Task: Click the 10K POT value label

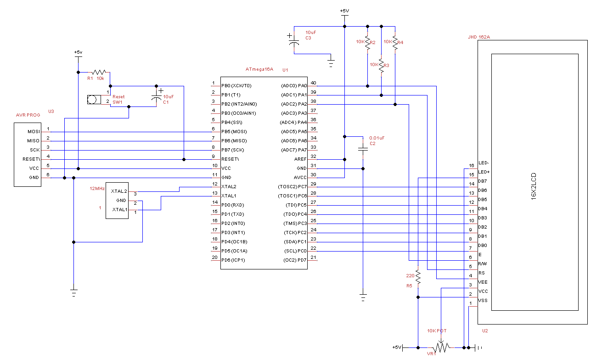Action: click(x=437, y=330)
